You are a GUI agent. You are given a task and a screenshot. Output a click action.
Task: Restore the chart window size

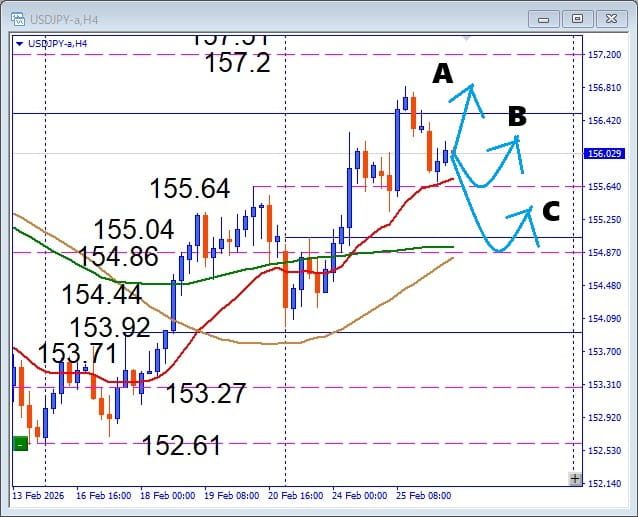[577, 18]
